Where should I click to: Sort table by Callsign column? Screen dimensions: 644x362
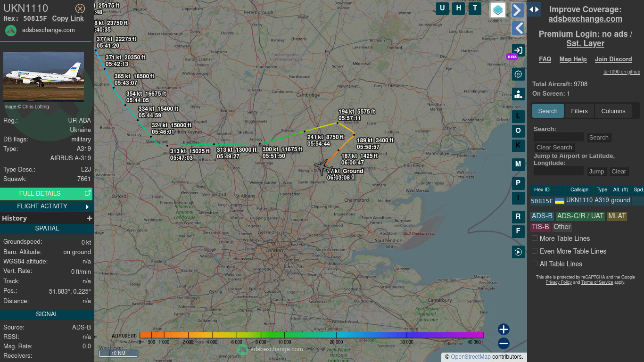579,189
